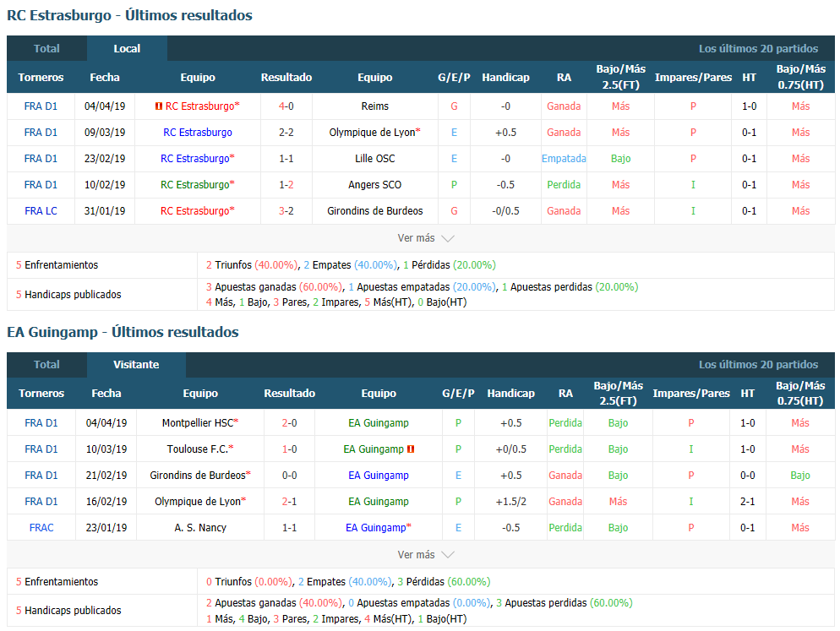Click the Montpellier HSC team name
This screenshot has width=840, height=631.
coord(198,423)
